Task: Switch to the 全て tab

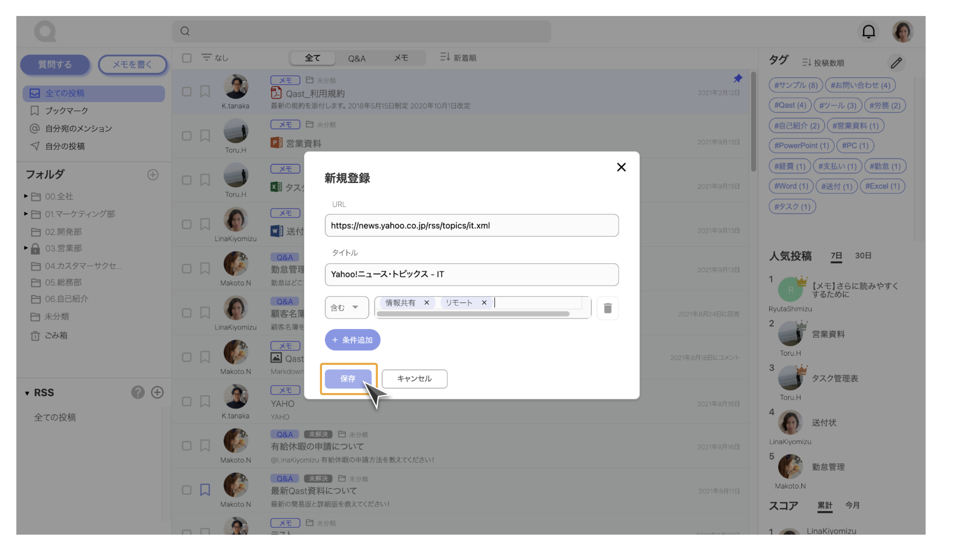Action: point(312,58)
